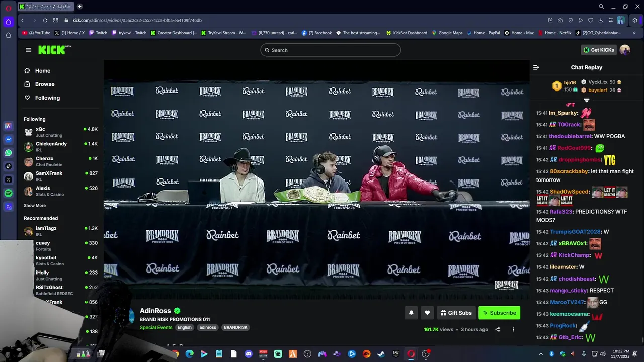Open the browser downloads icon
The height and width of the screenshot is (362, 644).
pos(601,20)
